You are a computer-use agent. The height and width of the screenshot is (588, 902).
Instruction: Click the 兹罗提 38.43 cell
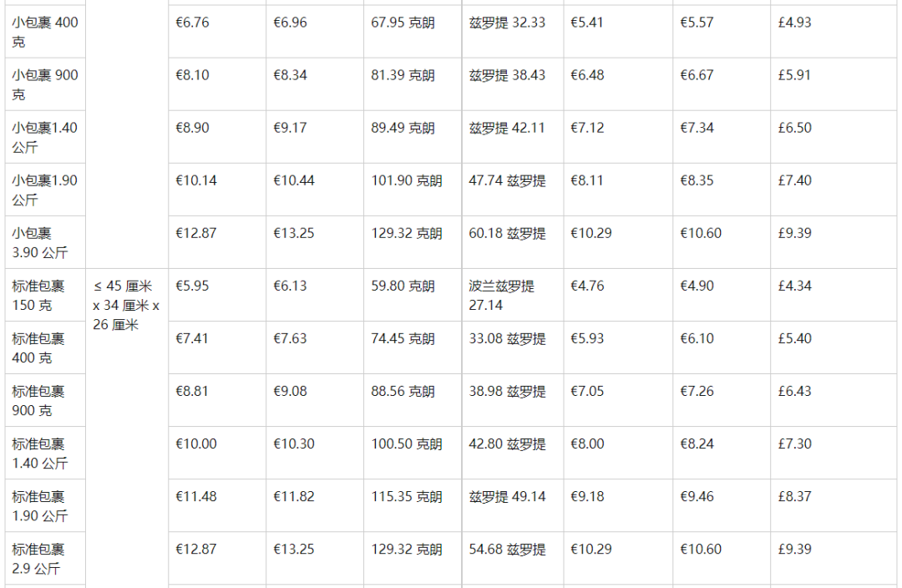(x=507, y=75)
